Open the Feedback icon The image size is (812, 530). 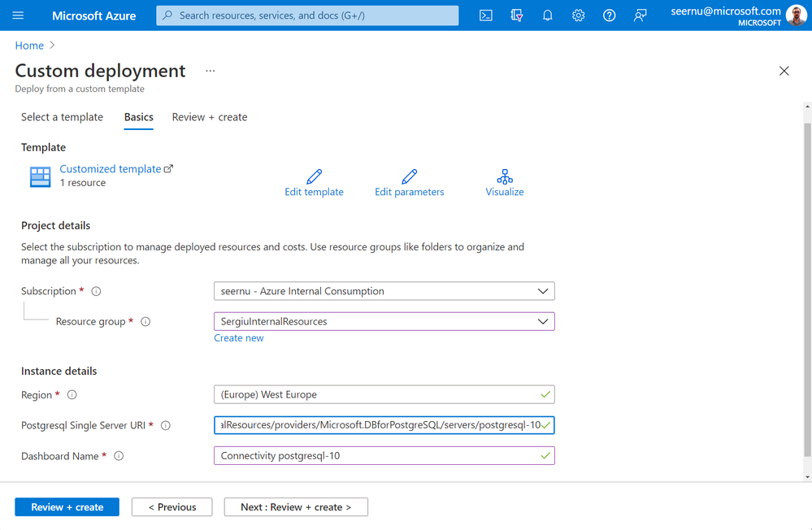(640, 15)
